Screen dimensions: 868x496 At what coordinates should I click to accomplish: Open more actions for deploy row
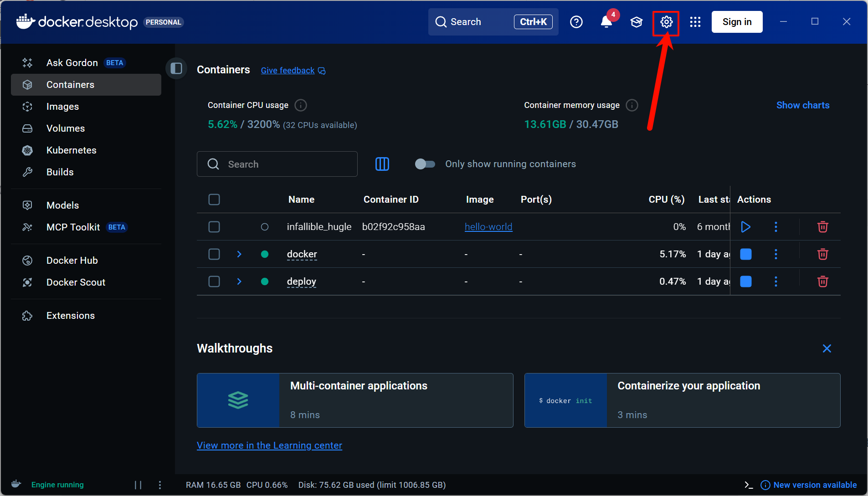776,281
